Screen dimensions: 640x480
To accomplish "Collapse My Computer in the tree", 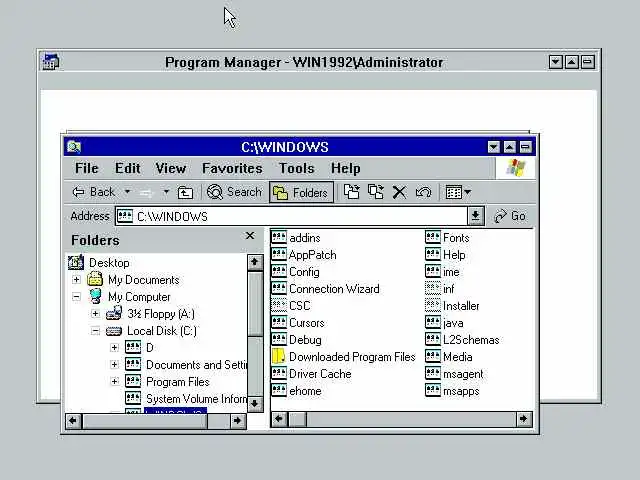I will click(x=76, y=297).
